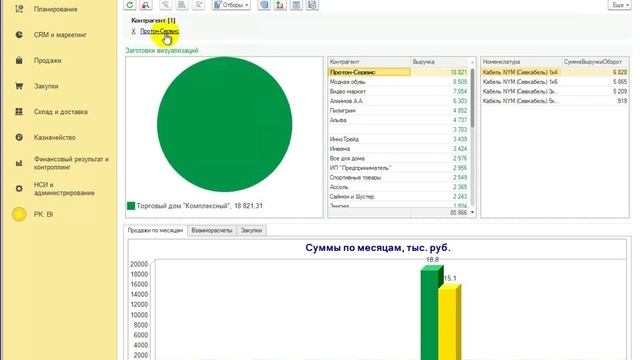Viewport: 640px width, 360px height.
Task: Switch to Взаиморасчеты tab
Action: (211, 230)
